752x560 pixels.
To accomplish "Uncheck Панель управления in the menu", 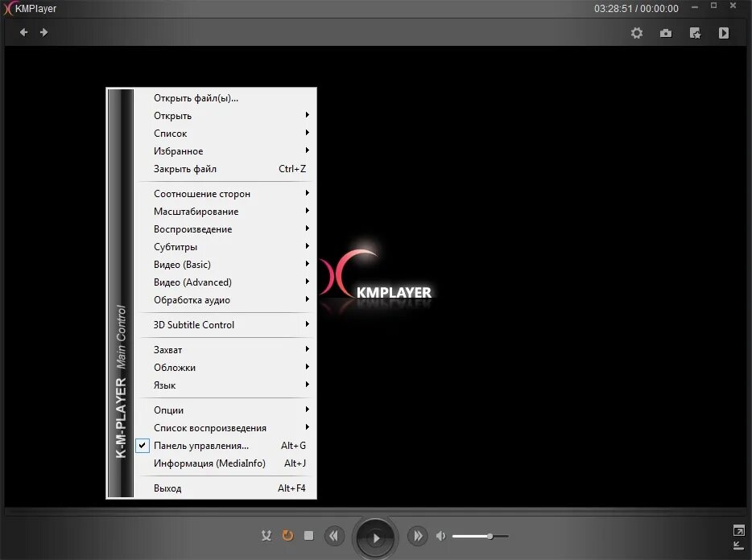I will pos(142,445).
